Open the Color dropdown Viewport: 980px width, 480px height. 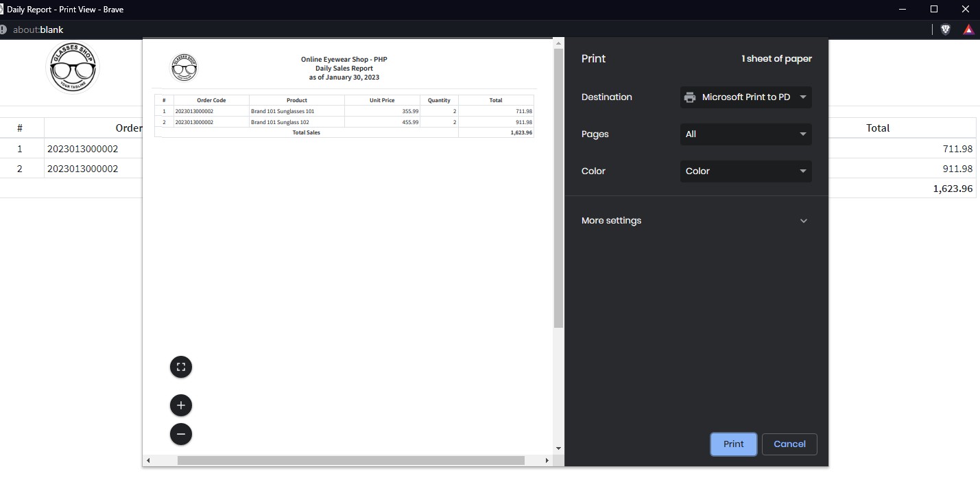click(x=746, y=171)
